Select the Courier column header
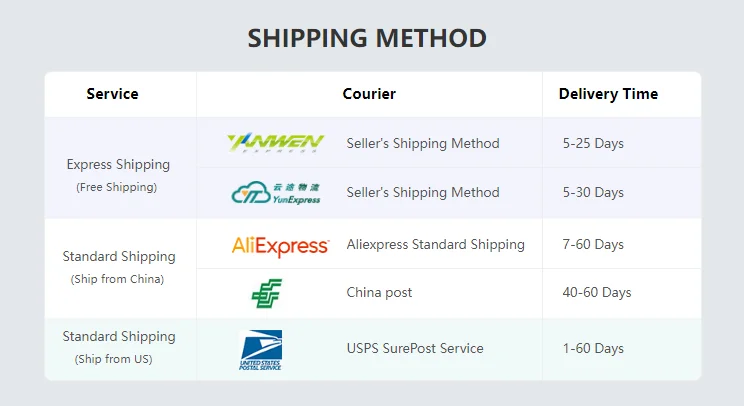Screen dimensions: 744x406 pyautogui.click(x=369, y=94)
